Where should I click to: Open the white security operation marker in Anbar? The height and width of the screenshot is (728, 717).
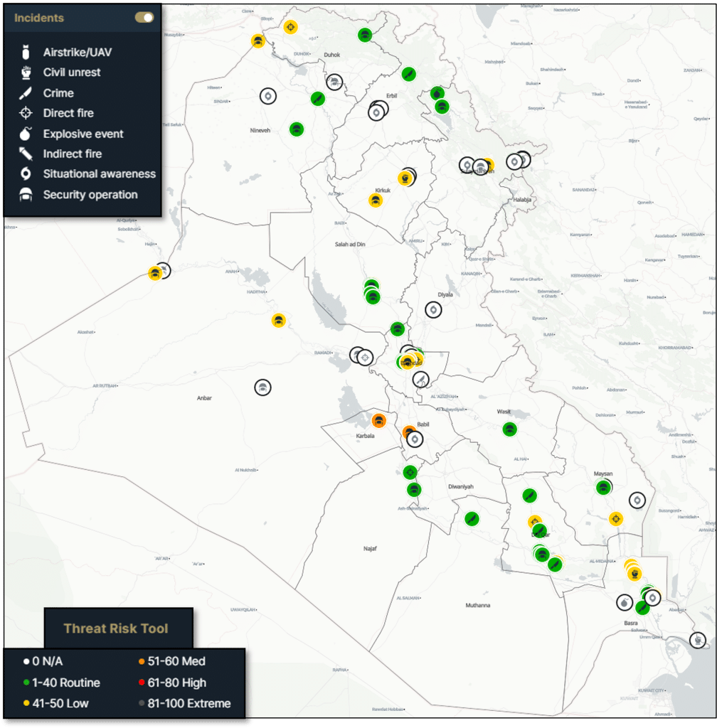[x=263, y=387]
